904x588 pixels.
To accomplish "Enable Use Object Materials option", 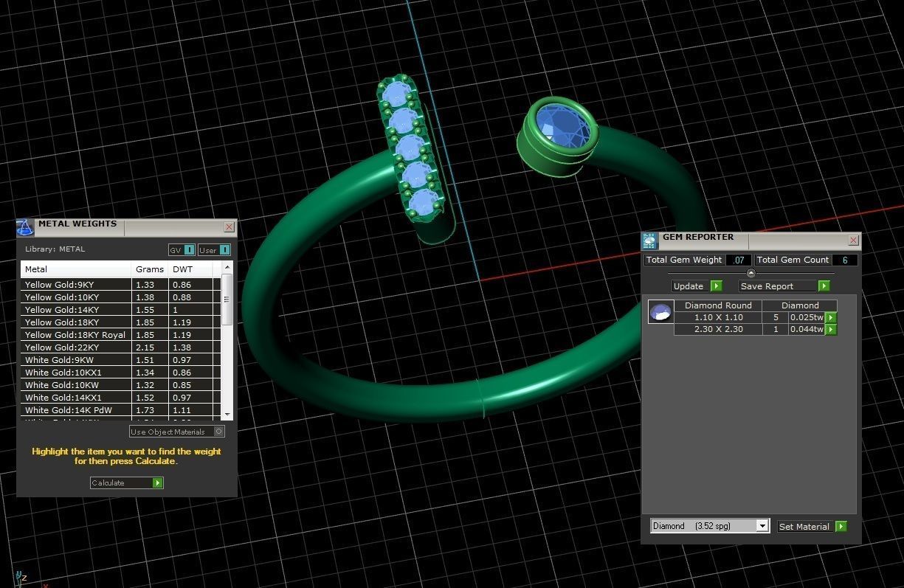I will coord(218,432).
